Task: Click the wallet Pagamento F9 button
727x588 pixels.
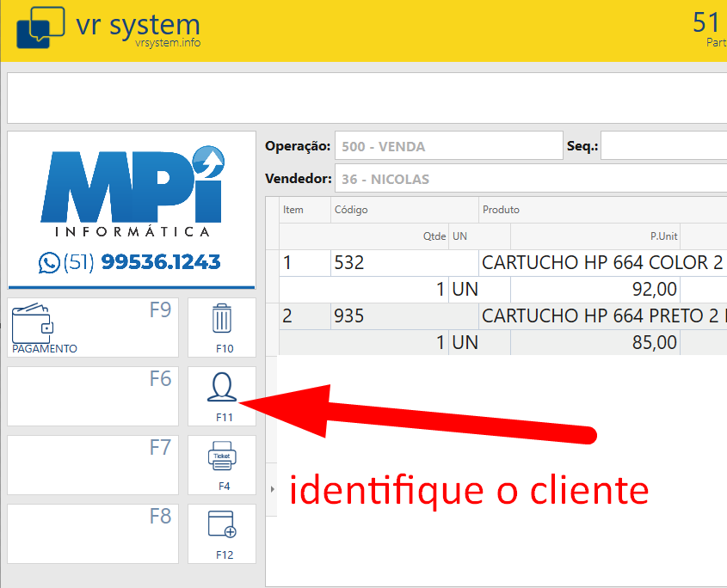Action: 93,328
